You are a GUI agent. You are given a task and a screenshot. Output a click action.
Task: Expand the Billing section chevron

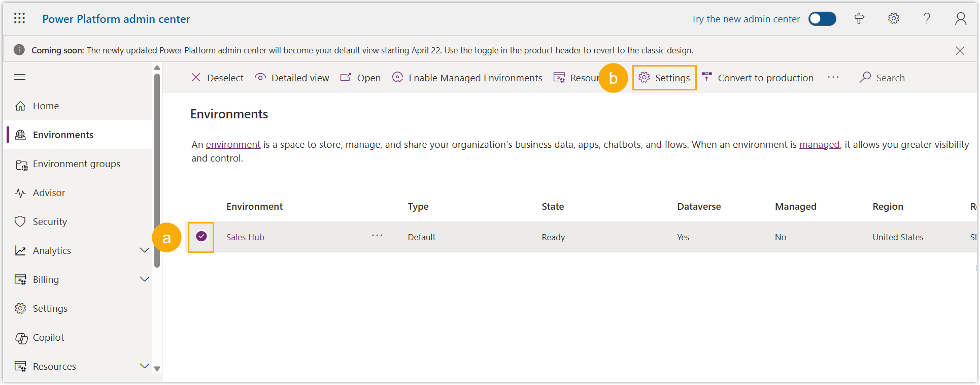coord(144,279)
